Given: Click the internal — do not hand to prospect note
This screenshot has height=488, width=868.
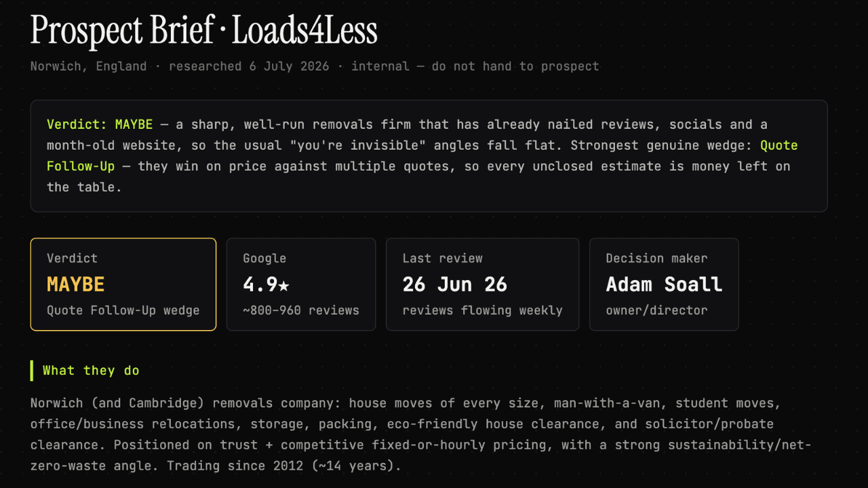Looking at the screenshot, I should 475,66.
